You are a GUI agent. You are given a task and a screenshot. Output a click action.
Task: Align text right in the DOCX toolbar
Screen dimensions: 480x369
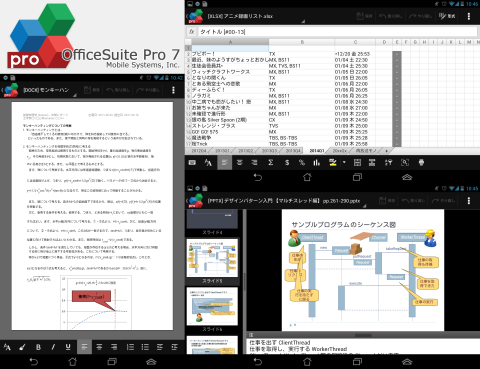(x=114, y=347)
